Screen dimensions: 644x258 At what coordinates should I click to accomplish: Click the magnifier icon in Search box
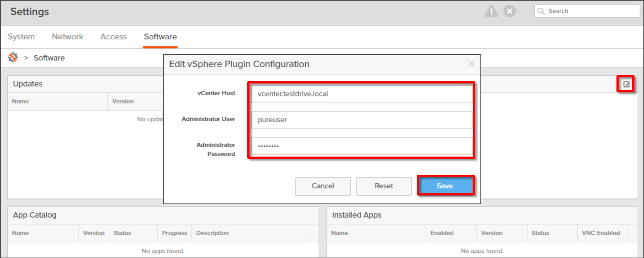541,11
